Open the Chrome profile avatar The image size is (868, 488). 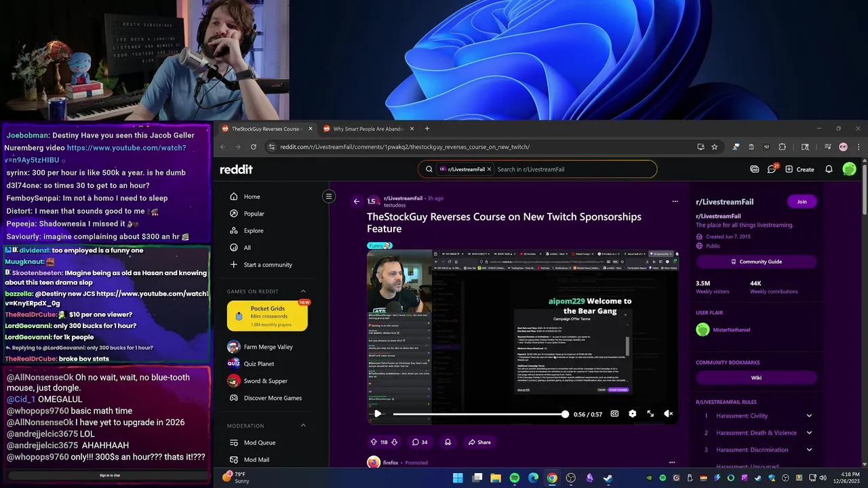pyautogui.click(x=843, y=146)
